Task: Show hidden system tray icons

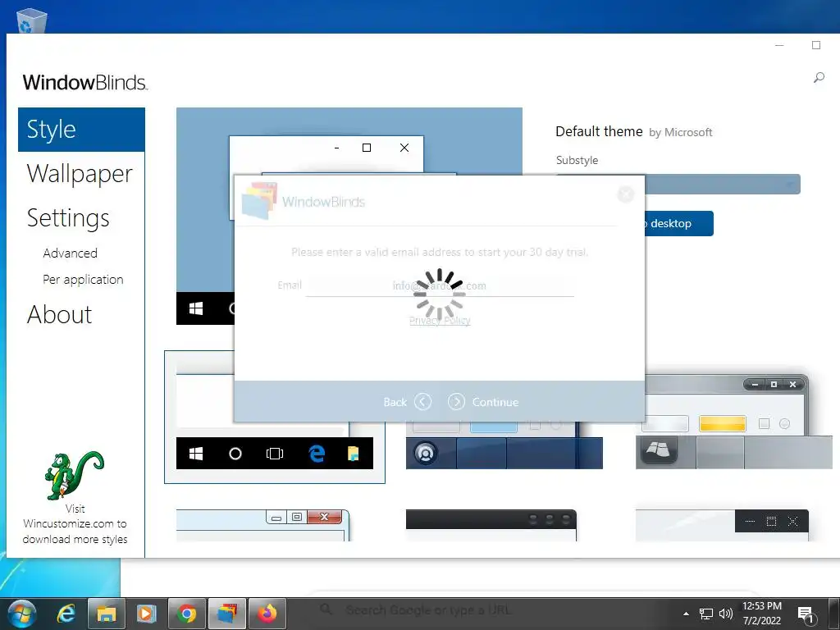Action: [x=687, y=614]
